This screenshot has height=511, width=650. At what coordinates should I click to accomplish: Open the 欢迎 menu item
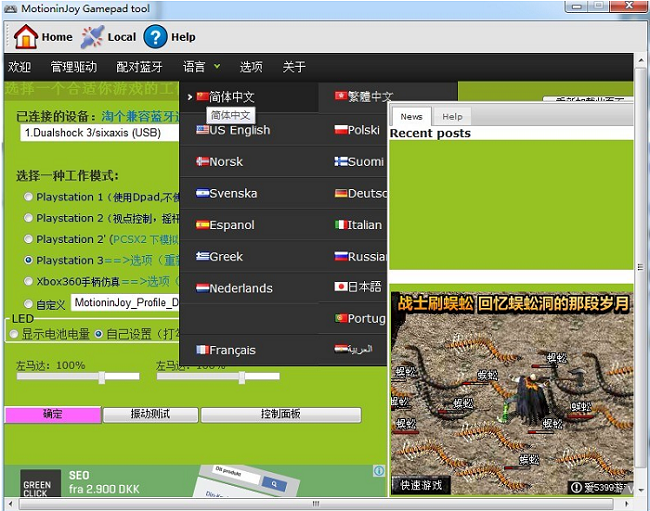[x=19, y=67]
